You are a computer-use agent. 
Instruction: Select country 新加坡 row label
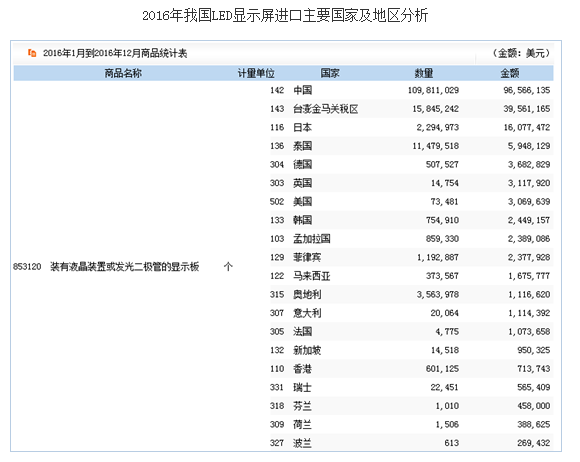click(307, 350)
